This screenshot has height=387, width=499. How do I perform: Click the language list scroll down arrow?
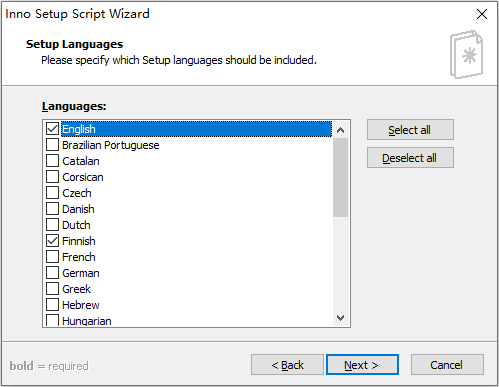(x=340, y=318)
